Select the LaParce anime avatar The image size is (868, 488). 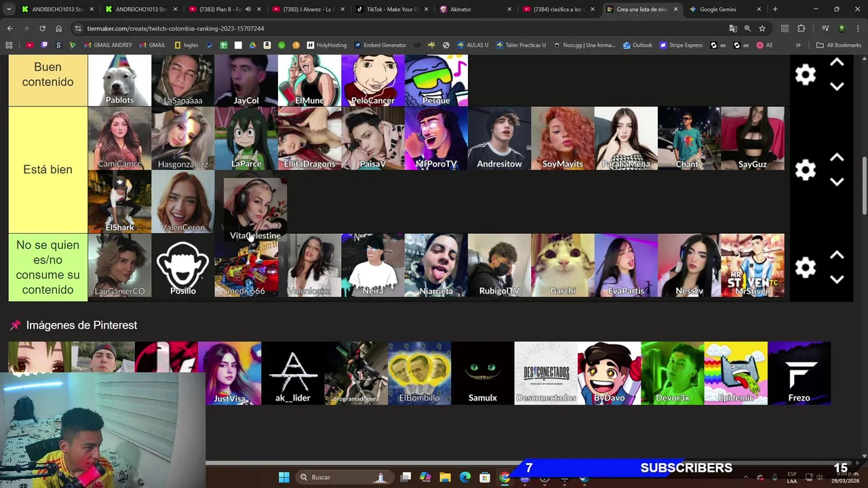tap(246, 138)
